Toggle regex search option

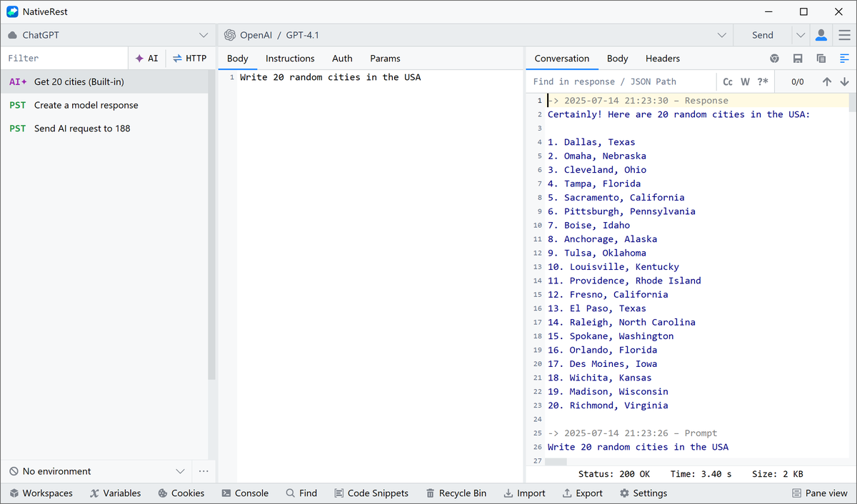pyautogui.click(x=763, y=82)
